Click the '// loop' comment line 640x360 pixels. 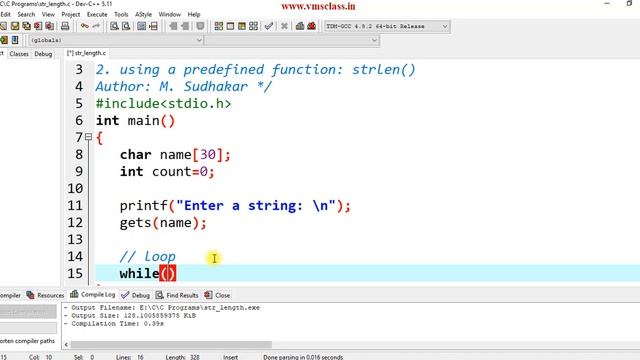pyautogui.click(x=148, y=256)
